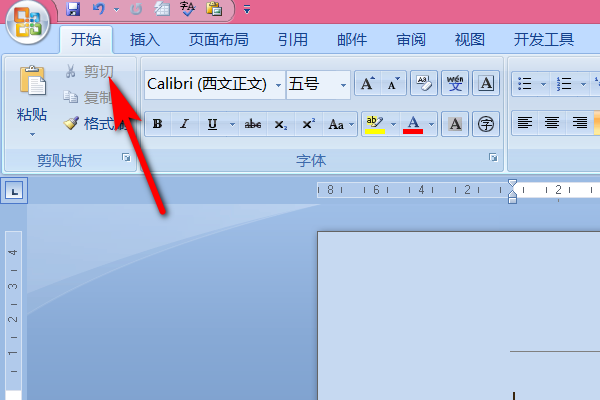Apply red font color

[413, 124]
